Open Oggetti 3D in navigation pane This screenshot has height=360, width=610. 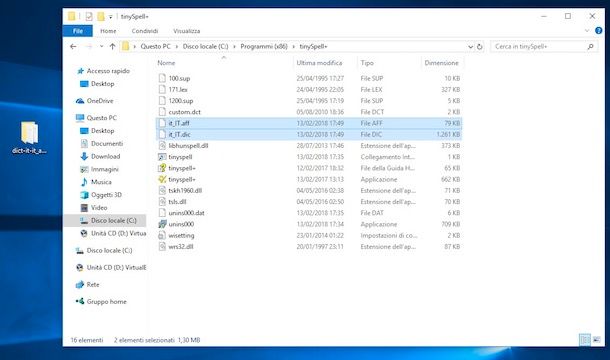tap(106, 195)
